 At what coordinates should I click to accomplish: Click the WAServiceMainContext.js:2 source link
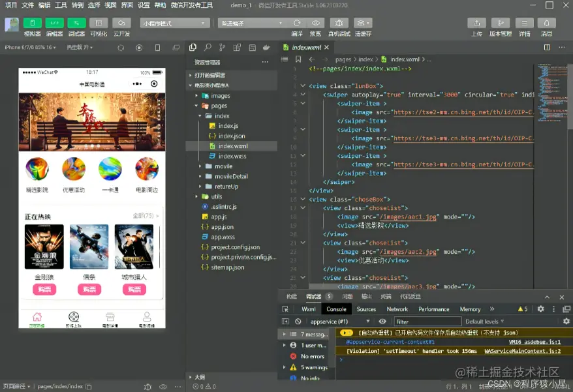pos(522,351)
